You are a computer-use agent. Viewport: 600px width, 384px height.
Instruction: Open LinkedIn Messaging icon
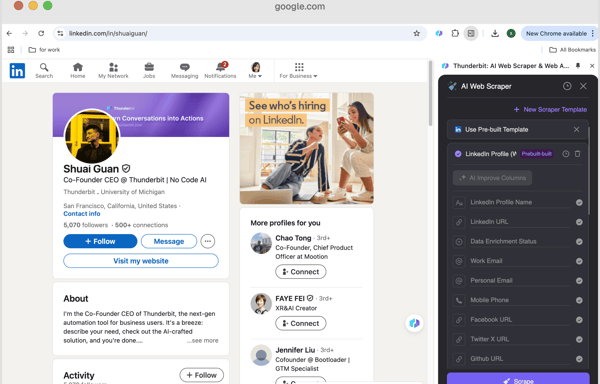click(184, 67)
